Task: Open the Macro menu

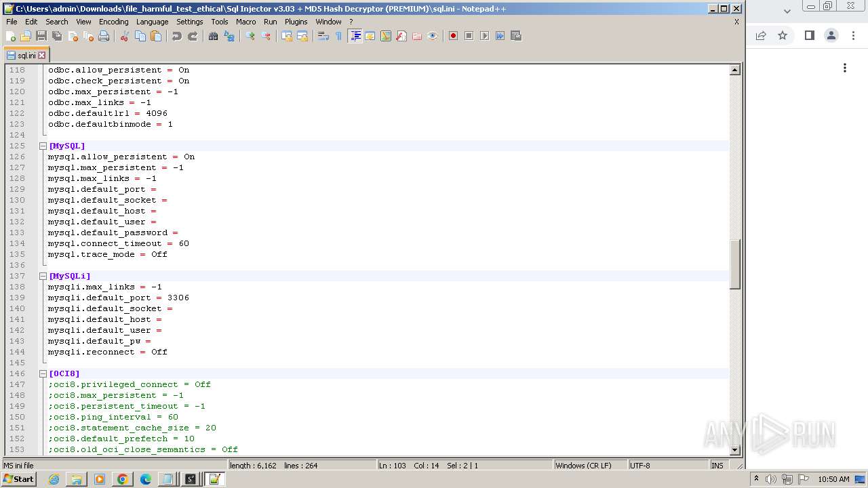Action: click(245, 22)
